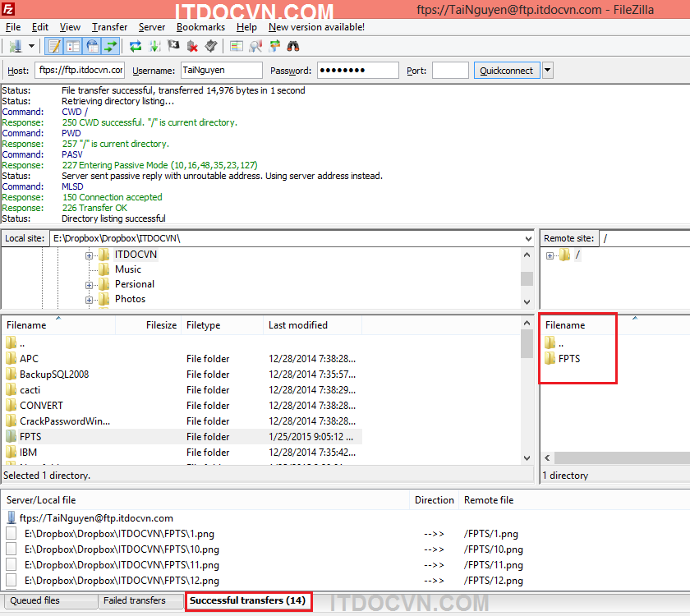Click the binoculars file search icon

[293, 46]
